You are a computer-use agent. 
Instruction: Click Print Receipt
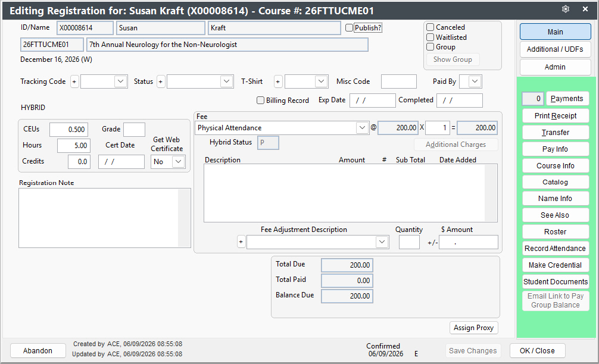pos(556,116)
